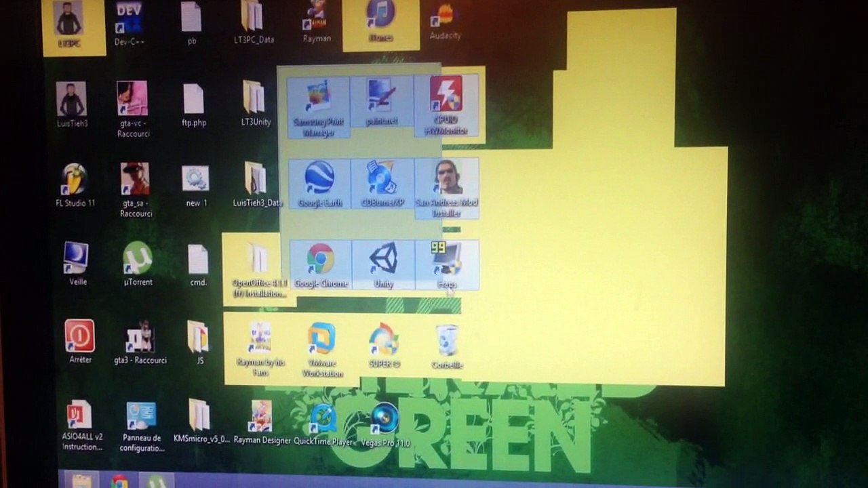Viewport: 868px width, 488px height.
Task: Click the San Andreas Mod Installer icon
Action: 447,188
